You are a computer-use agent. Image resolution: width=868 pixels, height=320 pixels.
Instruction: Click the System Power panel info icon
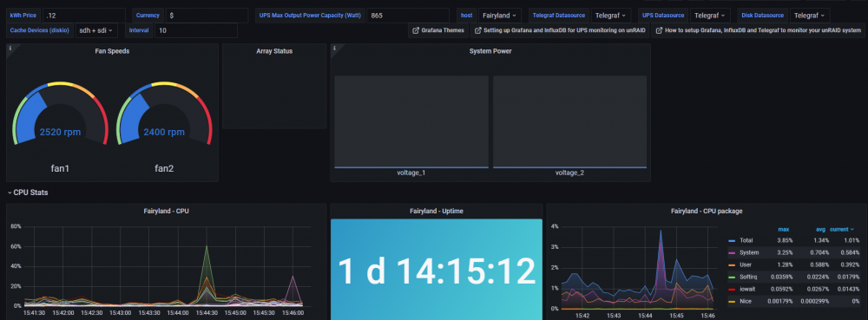pos(334,48)
